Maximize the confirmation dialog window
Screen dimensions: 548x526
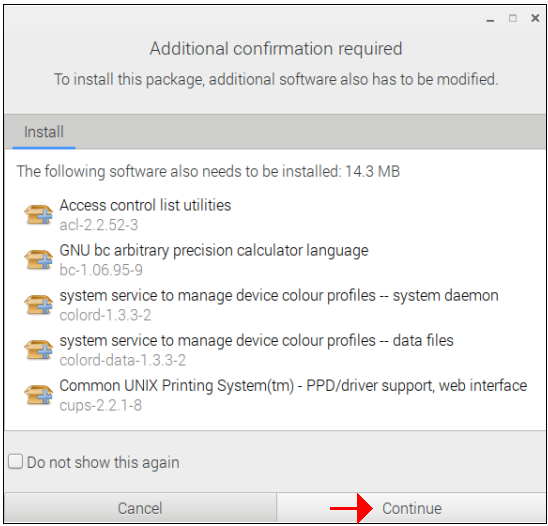513,18
